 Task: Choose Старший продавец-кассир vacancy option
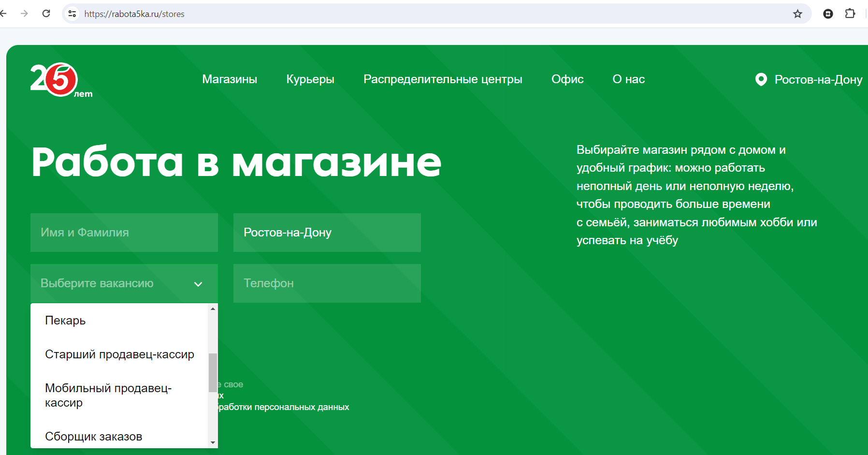[x=119, y=354]
